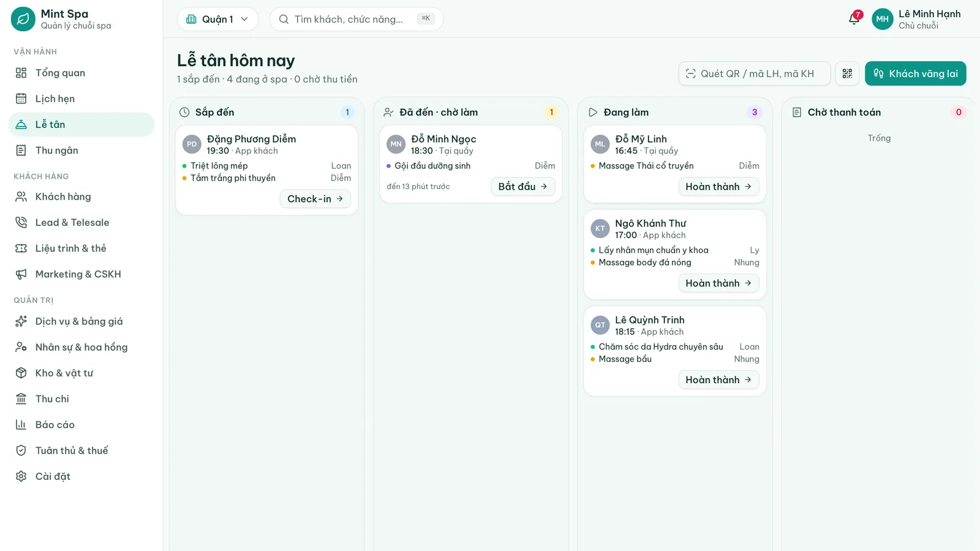This screenshot has height=551, width=980.
Task: Open Khách hàng in the sidebar
Action: click(81, 197)
